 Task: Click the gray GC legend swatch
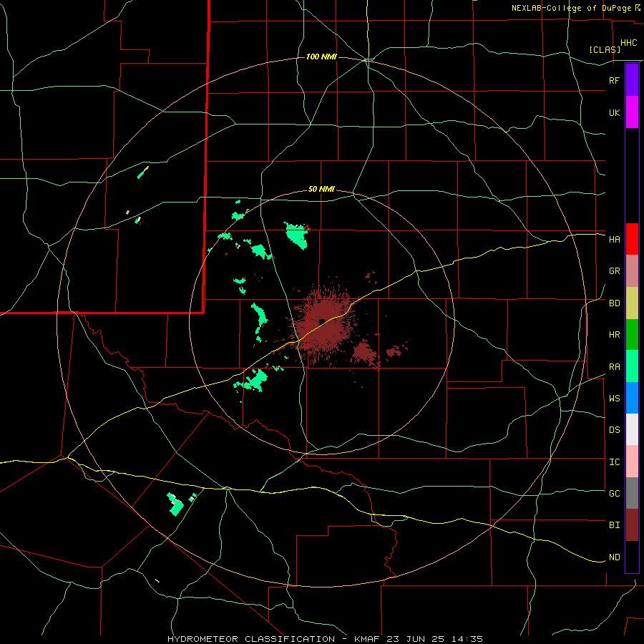[x=632, y=493]
